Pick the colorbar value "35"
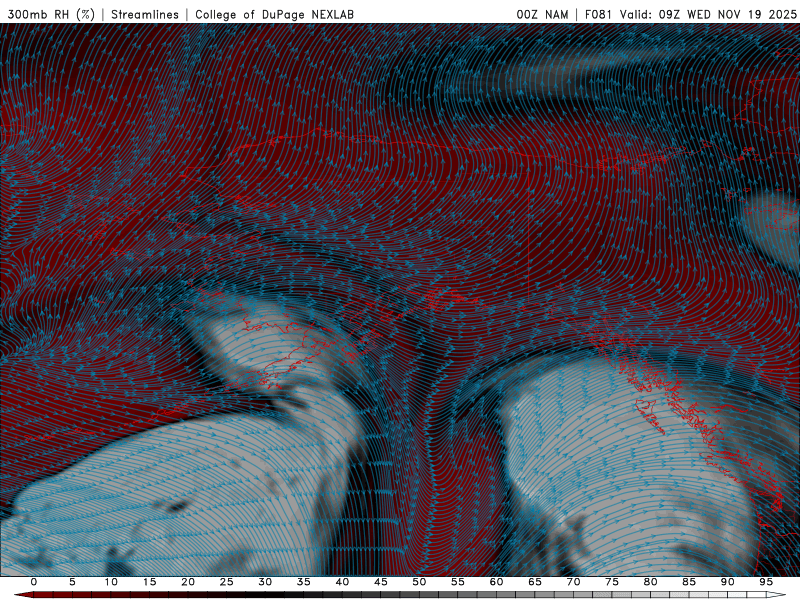800x600 pixels. [303, 582]
